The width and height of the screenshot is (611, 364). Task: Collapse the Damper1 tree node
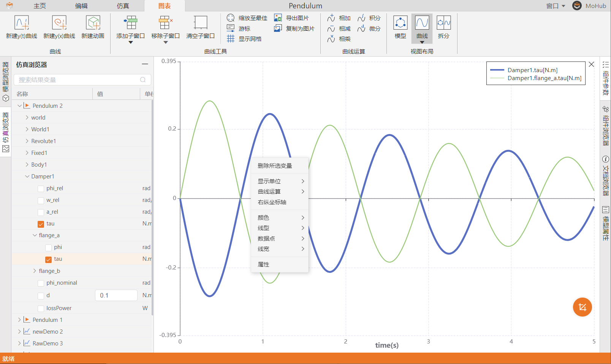click(27, 176)
